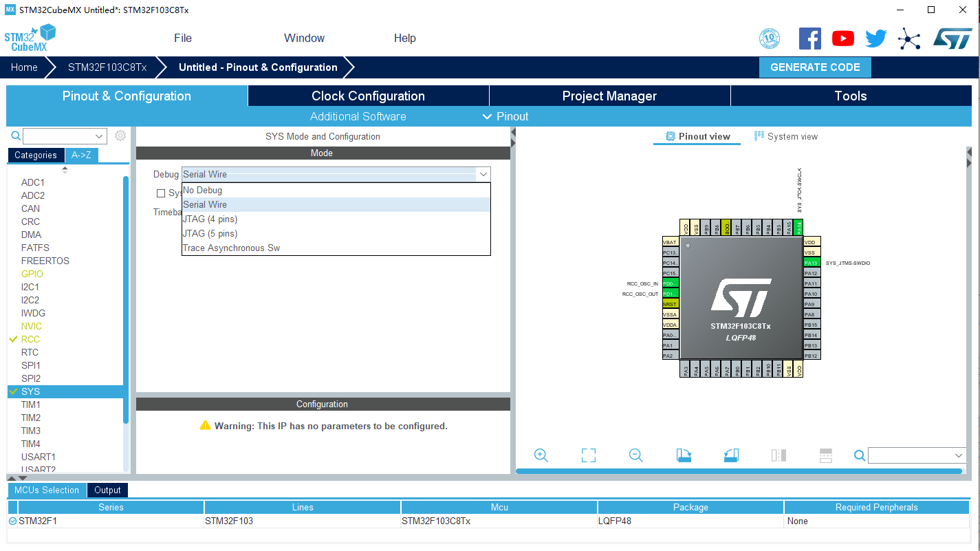Click the best-fit icon in pinout toolbar

pos(588,455)
